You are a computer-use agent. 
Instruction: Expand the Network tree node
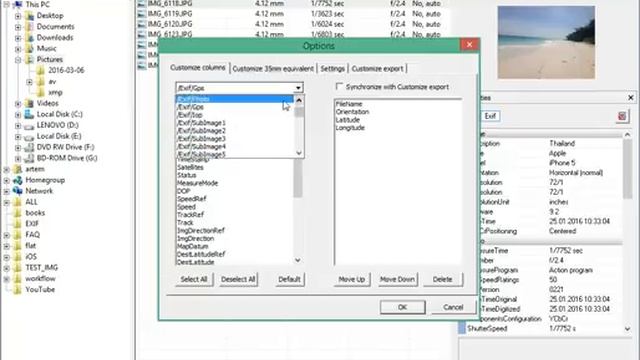(7, 191)
